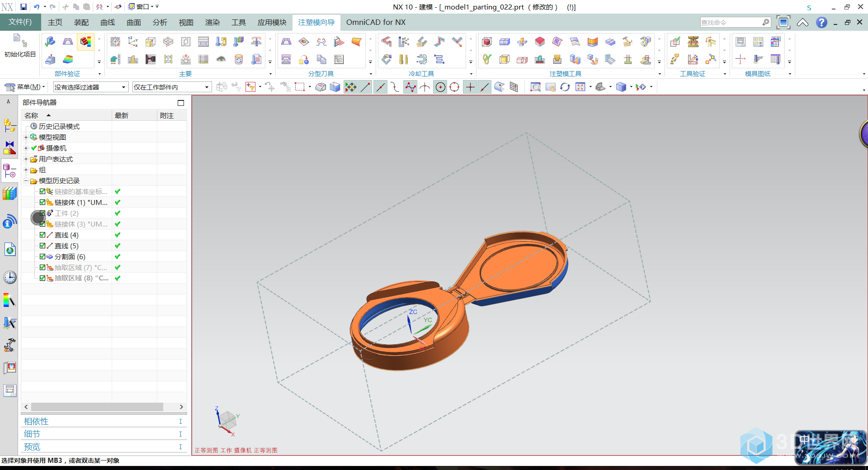
Task: Click Check Regions icon in 分型刀具 group
Action: [286, 42]
